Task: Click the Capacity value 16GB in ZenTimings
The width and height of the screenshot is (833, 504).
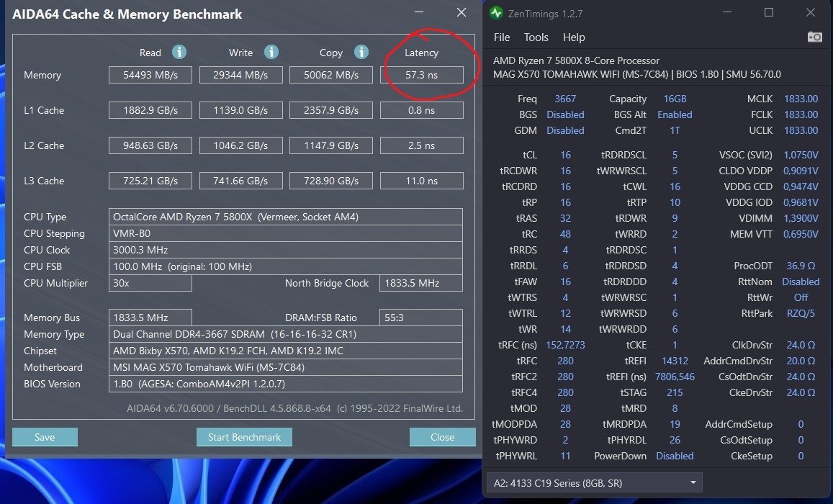Action: coord(675,99)
